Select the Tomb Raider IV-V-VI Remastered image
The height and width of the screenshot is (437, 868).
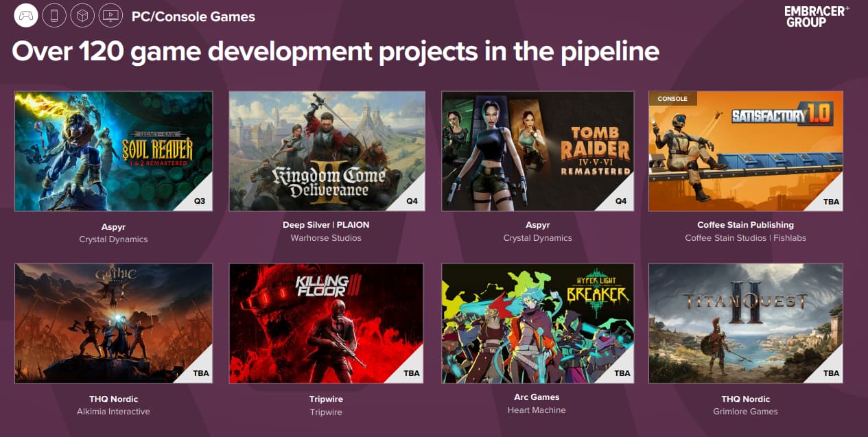pyautogui.click(x=537, y=151)
